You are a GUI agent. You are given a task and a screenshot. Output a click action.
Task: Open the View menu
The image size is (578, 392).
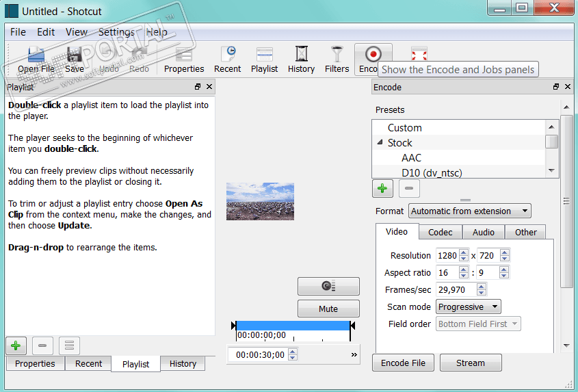click(x=77, y=32)
